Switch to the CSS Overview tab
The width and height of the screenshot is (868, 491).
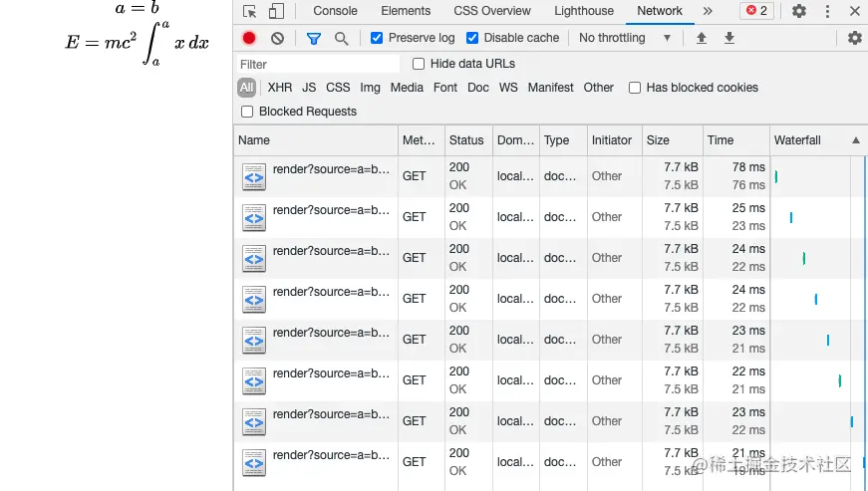[x=492, y=11]
